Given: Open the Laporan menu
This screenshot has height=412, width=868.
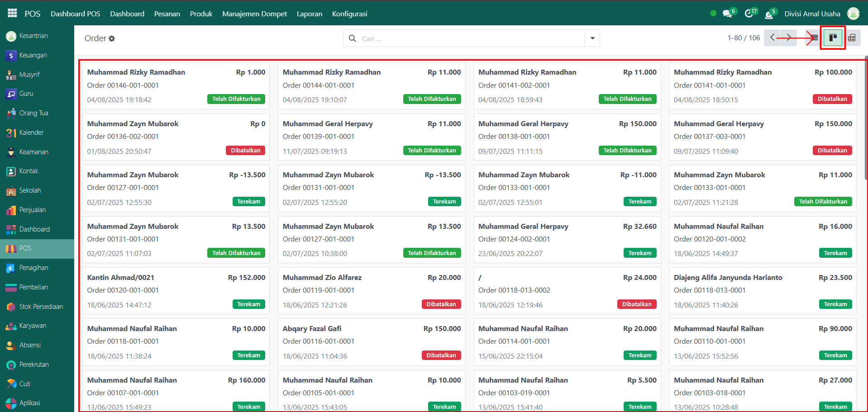Looking at the screenshot, I should 309,14.
